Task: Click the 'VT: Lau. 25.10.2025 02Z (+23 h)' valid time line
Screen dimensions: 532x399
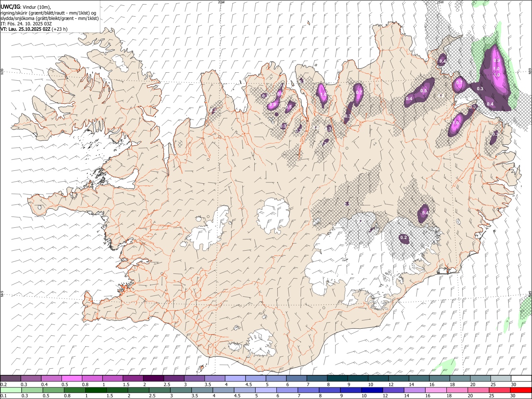Action: [34, 29]
